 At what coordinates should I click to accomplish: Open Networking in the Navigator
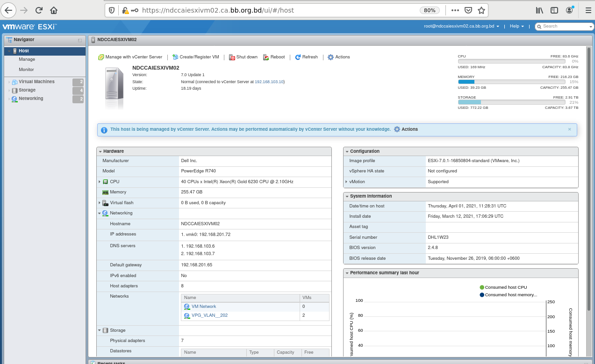tap(31, 99)
